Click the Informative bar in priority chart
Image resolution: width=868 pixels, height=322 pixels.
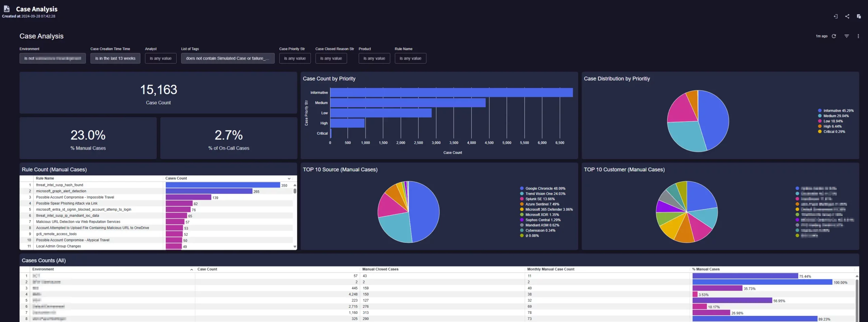(451, 92)
